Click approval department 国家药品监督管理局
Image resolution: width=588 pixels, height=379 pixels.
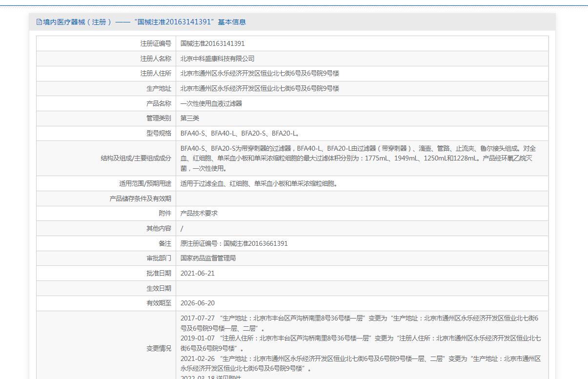(x=208, y=258)
